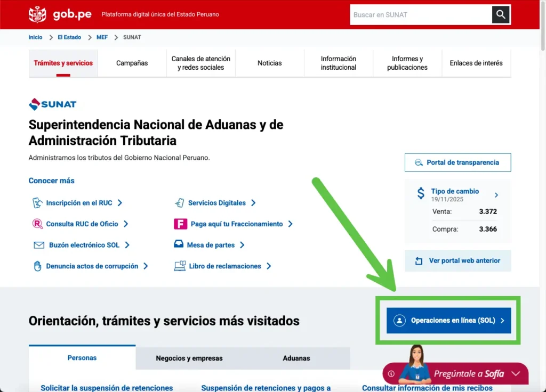
Task: Click the SUNAT logo
Action: point(53,104)
